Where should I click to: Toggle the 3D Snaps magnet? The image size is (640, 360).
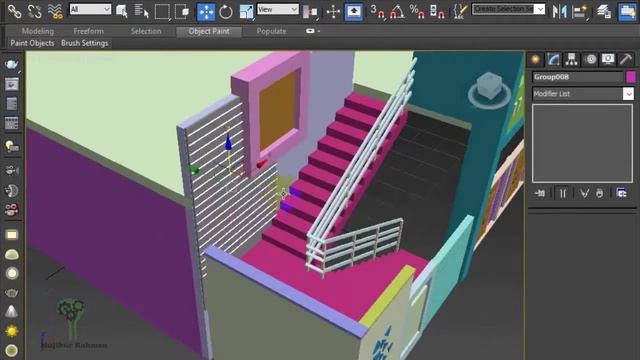pos(377,12)
